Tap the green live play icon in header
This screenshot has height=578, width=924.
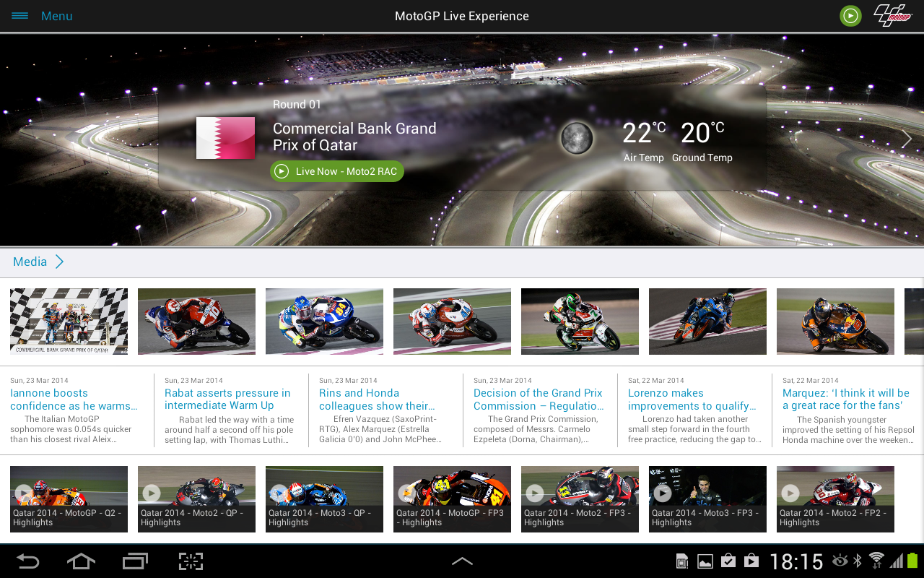[x=850, y=16]
